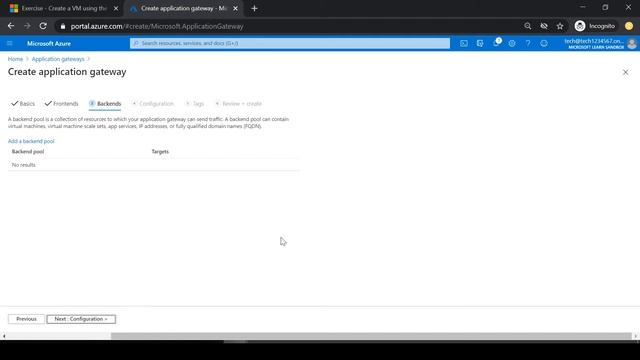Click the yellow Chrome menu circle icon
Viewport: 640px width, 360px height.
coord(629,26)
